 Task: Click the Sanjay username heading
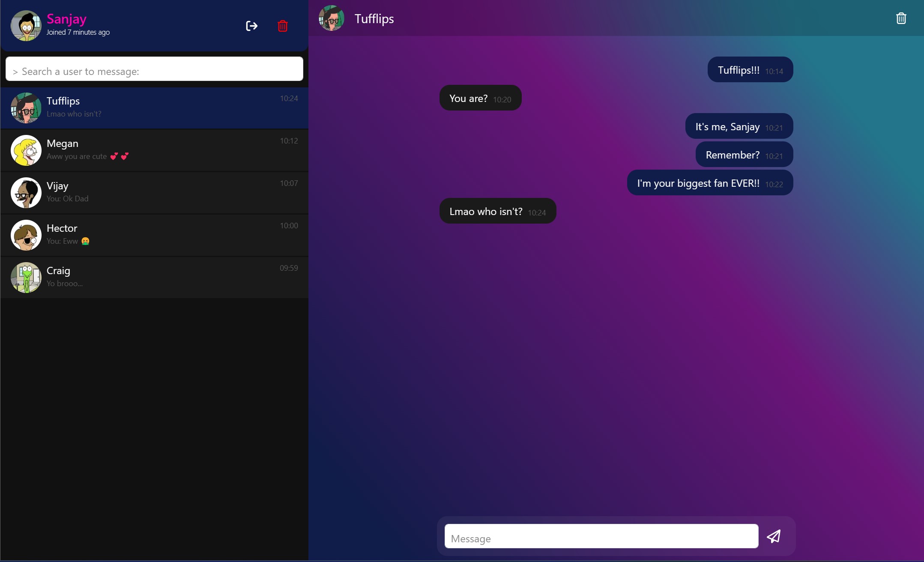[x=66, y=19]
